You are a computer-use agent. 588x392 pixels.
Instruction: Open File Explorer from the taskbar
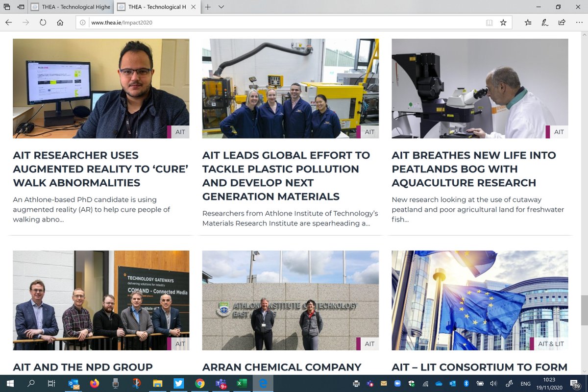point(157,383)
